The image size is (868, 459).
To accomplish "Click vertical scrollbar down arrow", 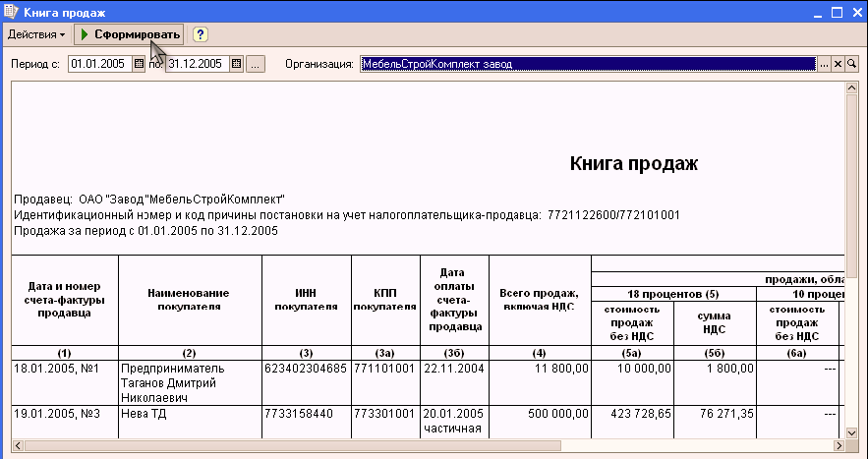I will 851,432.
